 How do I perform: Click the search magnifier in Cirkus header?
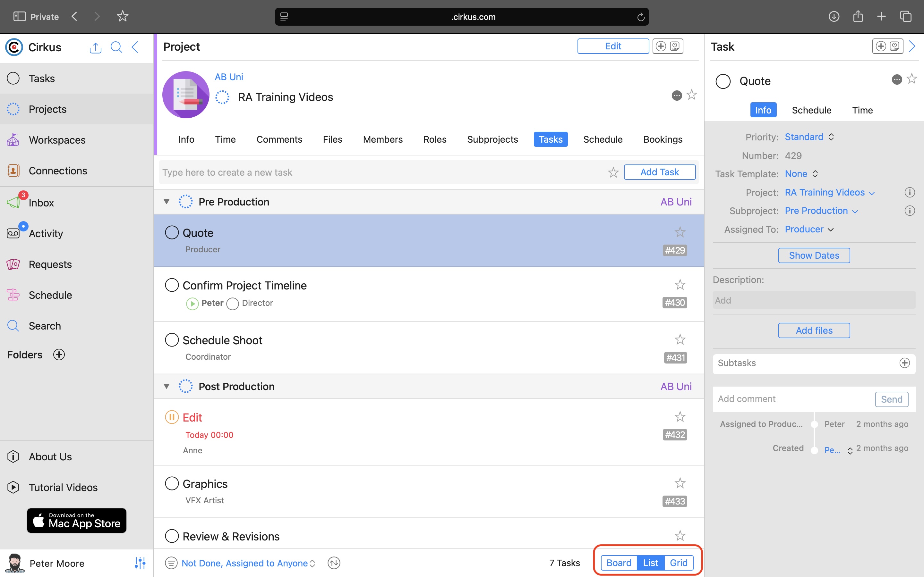pyautogui.click(x=116, y=47)
